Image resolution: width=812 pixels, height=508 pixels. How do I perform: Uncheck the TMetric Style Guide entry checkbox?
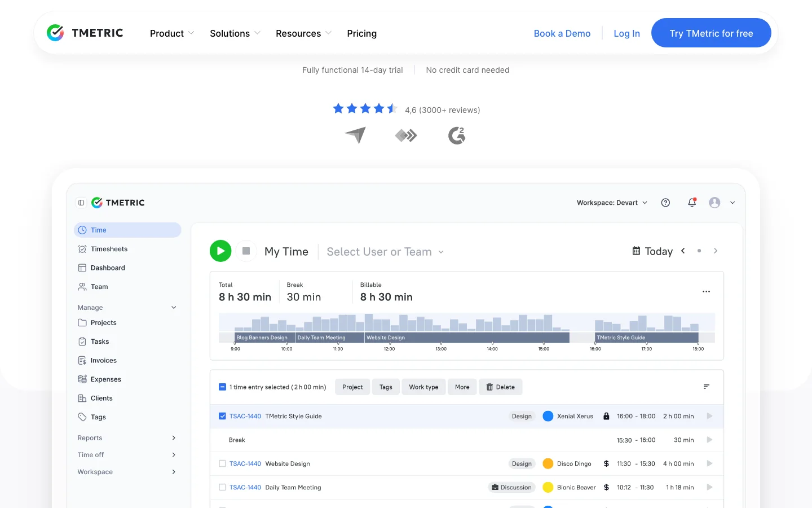pos(222,417)
